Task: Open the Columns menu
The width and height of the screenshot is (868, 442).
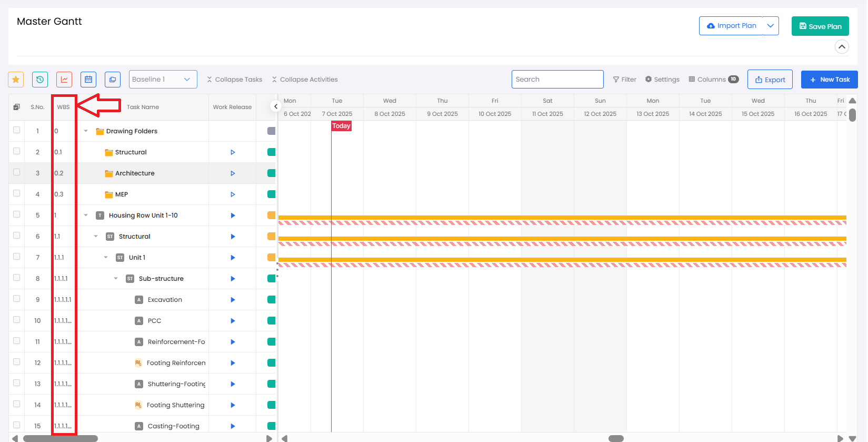Action: point(713,80)
